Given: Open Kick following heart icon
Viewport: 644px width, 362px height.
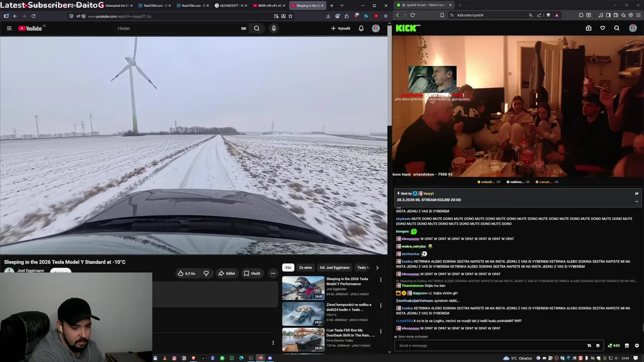Looking at the screenshot, I should [x=603, y=28].
